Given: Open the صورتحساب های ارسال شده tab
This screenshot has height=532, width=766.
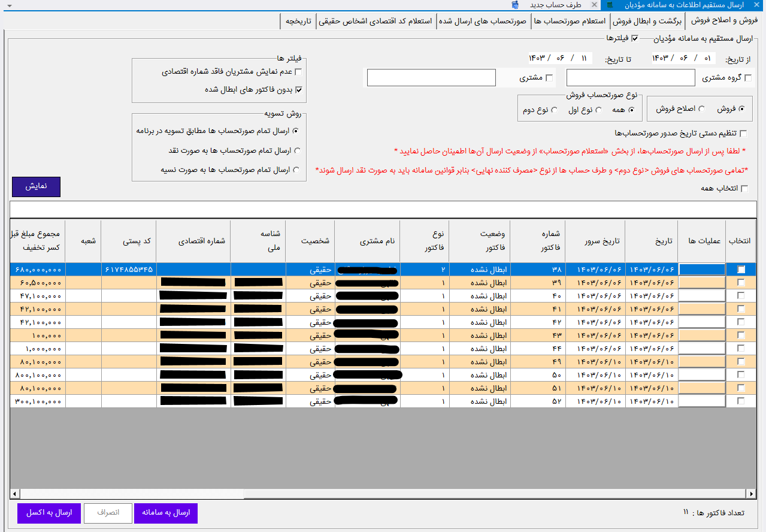Looking at the screenshot, I should click(483, 20).
